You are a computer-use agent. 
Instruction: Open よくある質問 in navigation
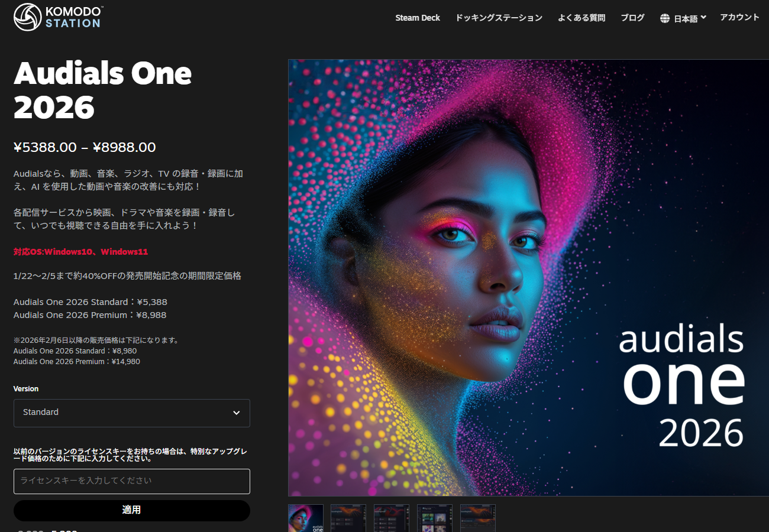pos(581,18)
